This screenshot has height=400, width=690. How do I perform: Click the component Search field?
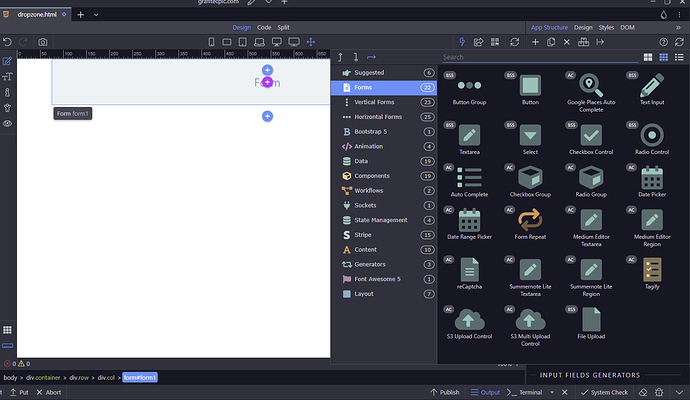point(539,57)
